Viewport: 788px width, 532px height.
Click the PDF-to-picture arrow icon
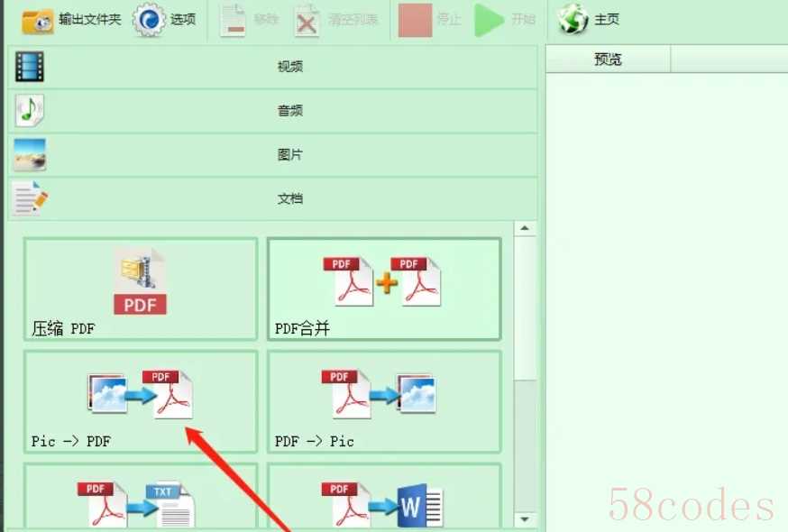pyautogui.click(x=379, y=394)
